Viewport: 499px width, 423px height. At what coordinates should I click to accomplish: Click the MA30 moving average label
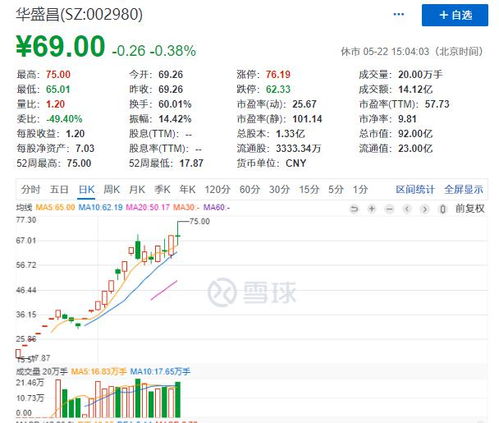[x=186, y=207]
